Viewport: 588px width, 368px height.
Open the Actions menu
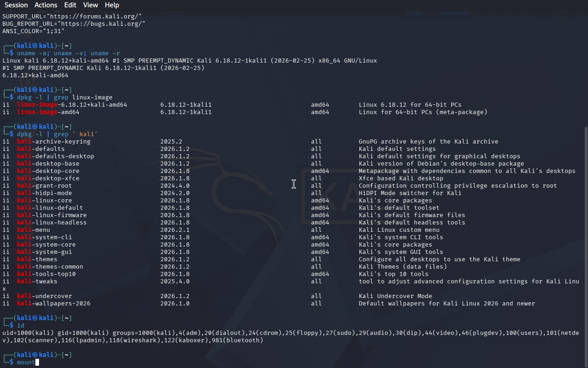click(46, 5)
